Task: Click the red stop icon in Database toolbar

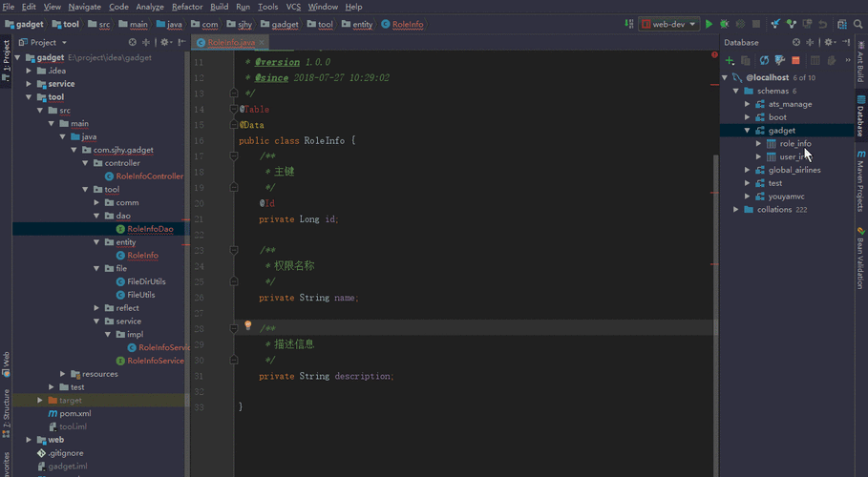Action: tap(795, 60)
